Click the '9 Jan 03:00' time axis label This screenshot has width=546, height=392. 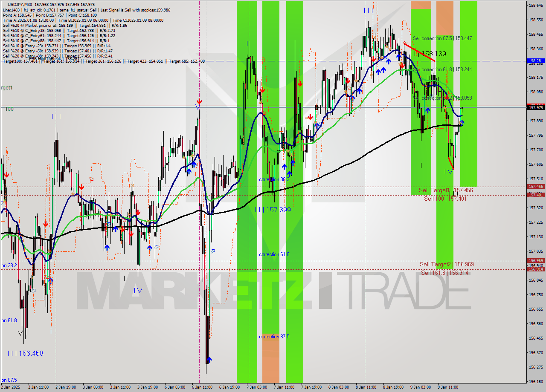421,388
